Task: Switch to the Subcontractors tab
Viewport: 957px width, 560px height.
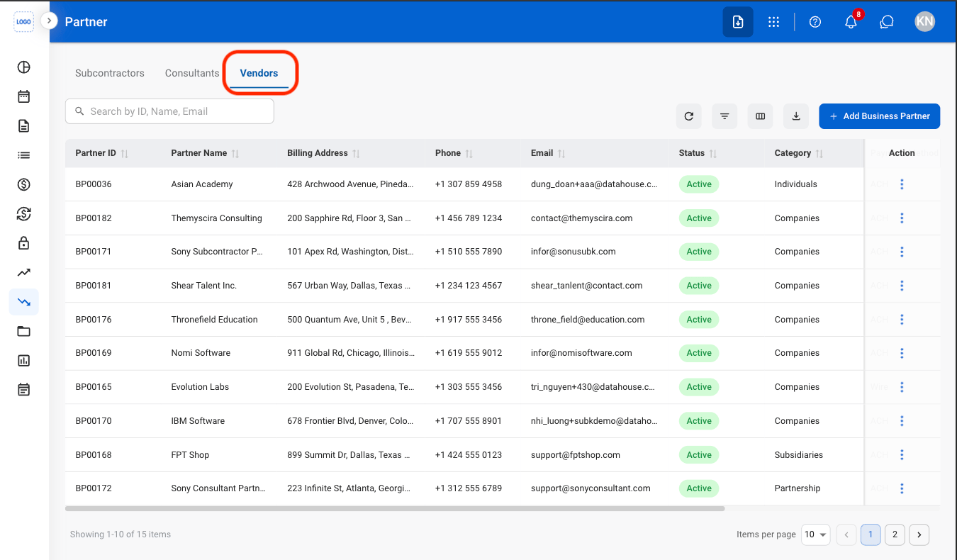Action: coord(110,73)
